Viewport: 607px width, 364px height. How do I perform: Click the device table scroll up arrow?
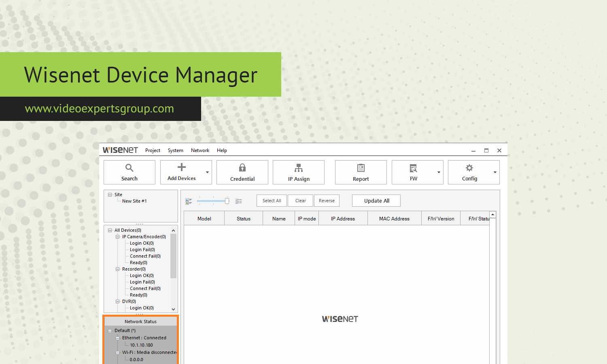(493, 214)
